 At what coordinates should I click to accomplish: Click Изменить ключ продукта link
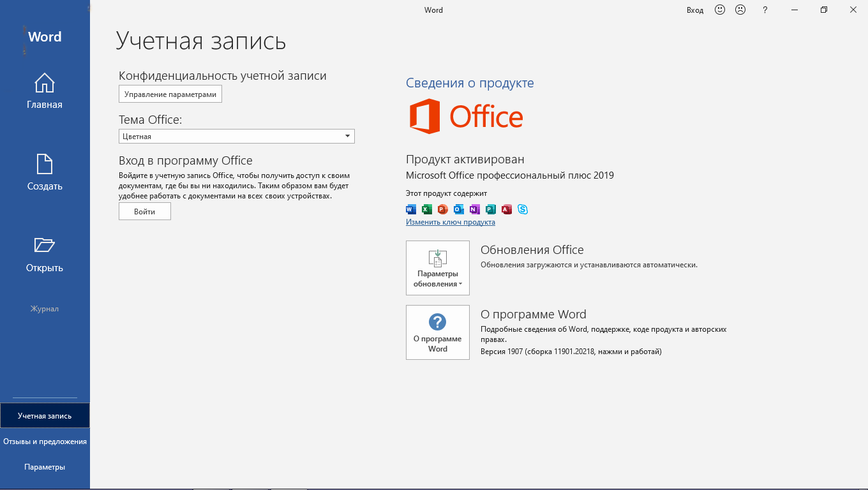pyautogui.click(x=451, y=222)
